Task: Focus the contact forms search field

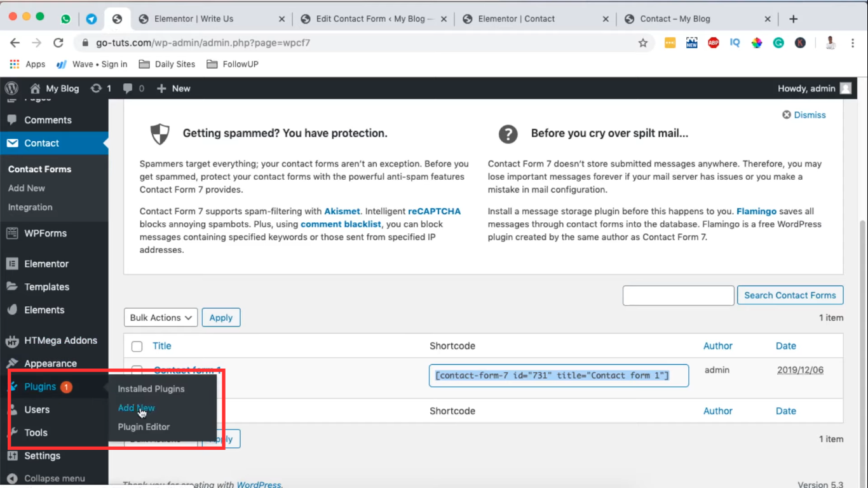Action: [x=679, y=295]
